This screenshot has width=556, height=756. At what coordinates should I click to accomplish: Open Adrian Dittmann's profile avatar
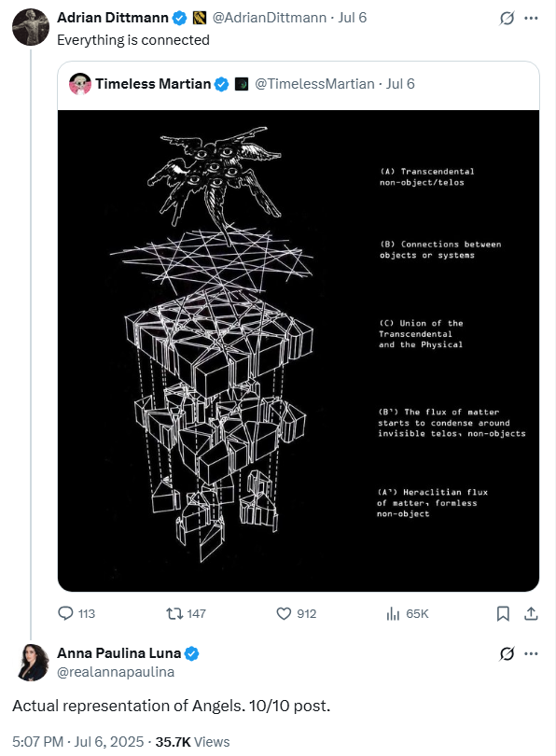(x=31, y=27)
